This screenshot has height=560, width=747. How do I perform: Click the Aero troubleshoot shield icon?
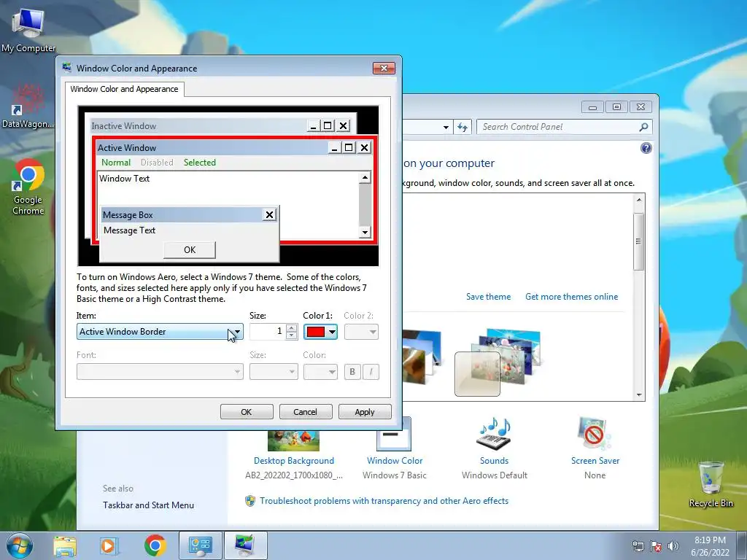[250, 501]
